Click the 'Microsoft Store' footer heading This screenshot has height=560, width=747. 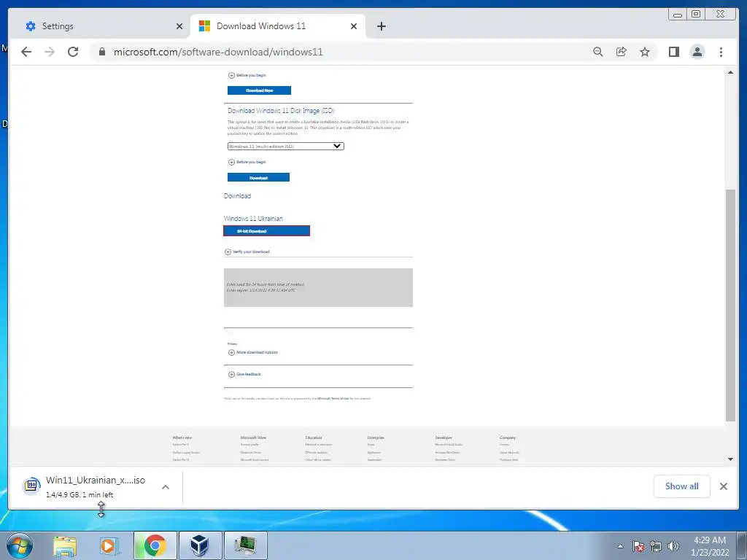pyautogui.click(x=253, y=437)
